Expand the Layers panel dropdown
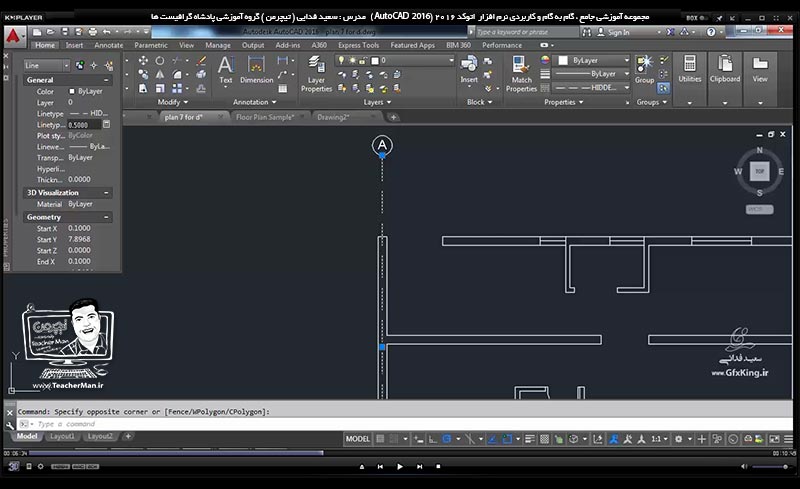The height and width of the screenshot is (489, 800). point(377,102)
